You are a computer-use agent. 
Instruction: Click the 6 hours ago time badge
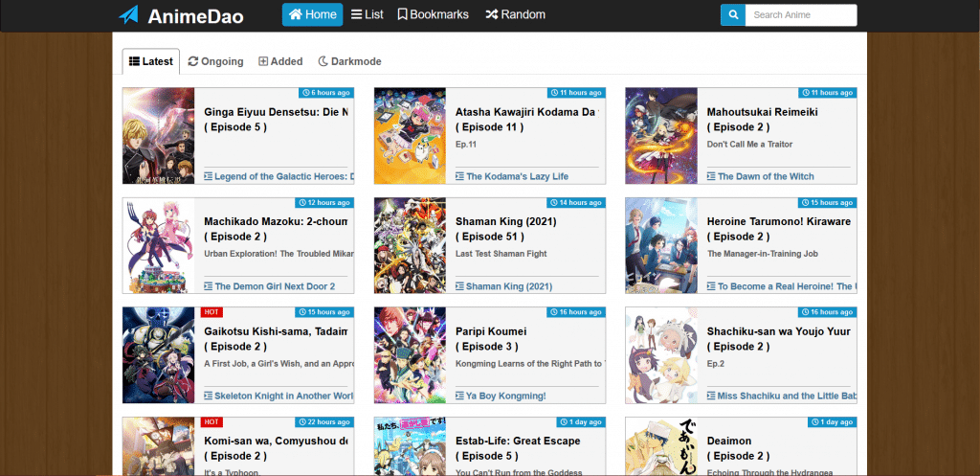[325, 93]
